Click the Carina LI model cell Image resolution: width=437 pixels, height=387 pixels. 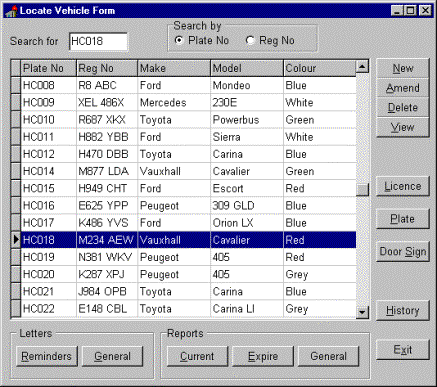pyautogui.click(x=247, y=309)
